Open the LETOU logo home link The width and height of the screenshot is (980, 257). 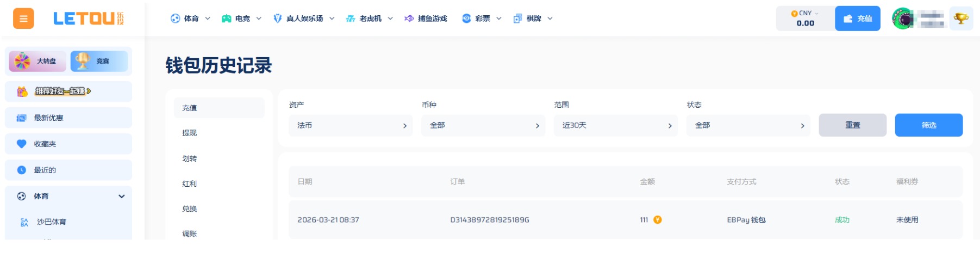point(89,19)
